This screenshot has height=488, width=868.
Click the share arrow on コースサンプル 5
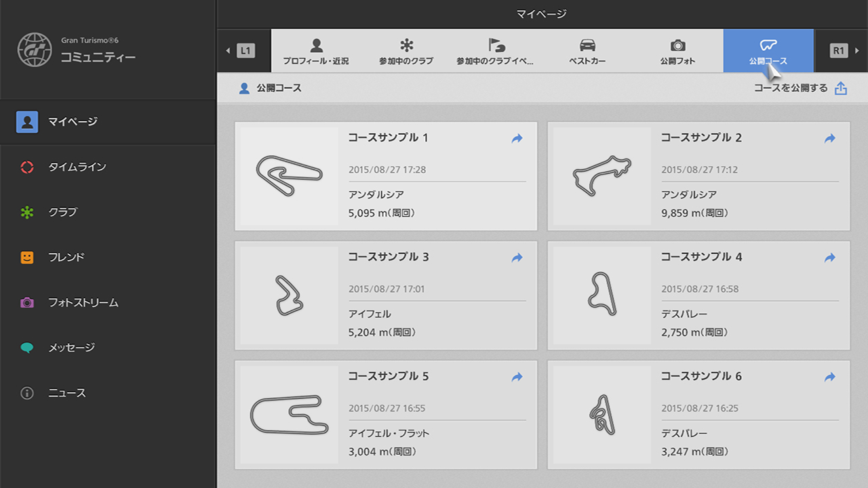pos(517,377)
